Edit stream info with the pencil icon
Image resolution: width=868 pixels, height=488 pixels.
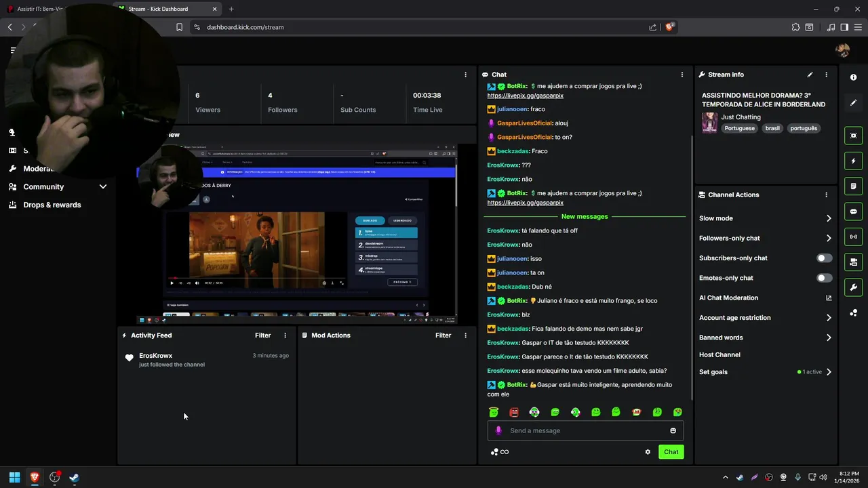click(x=810, y=75)
